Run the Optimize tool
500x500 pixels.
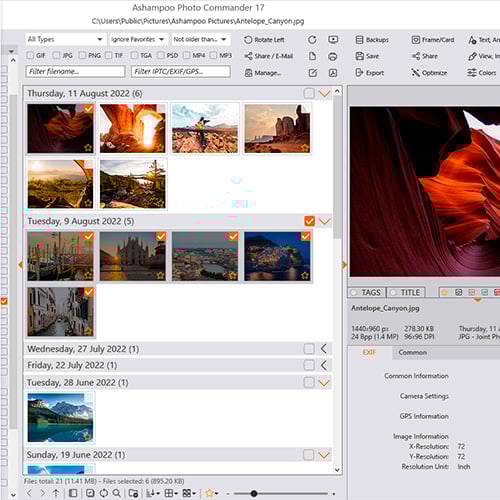coord(429,73)
